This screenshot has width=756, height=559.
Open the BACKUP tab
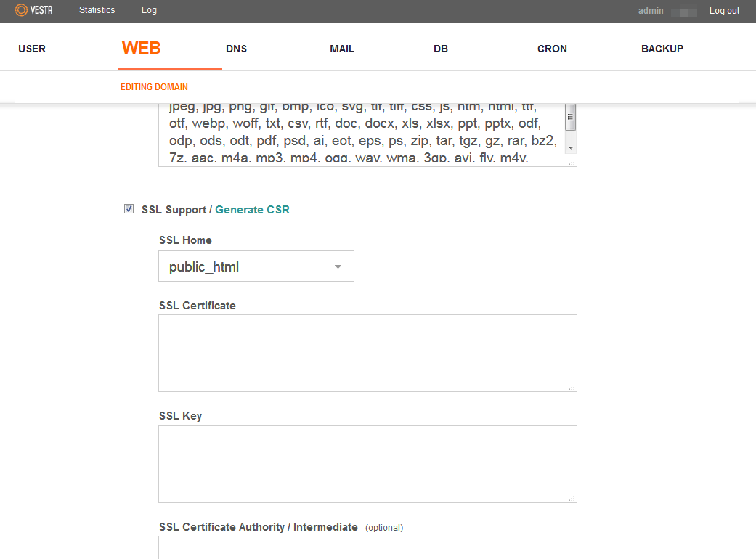pyautogui.click(x=662, y=49)
